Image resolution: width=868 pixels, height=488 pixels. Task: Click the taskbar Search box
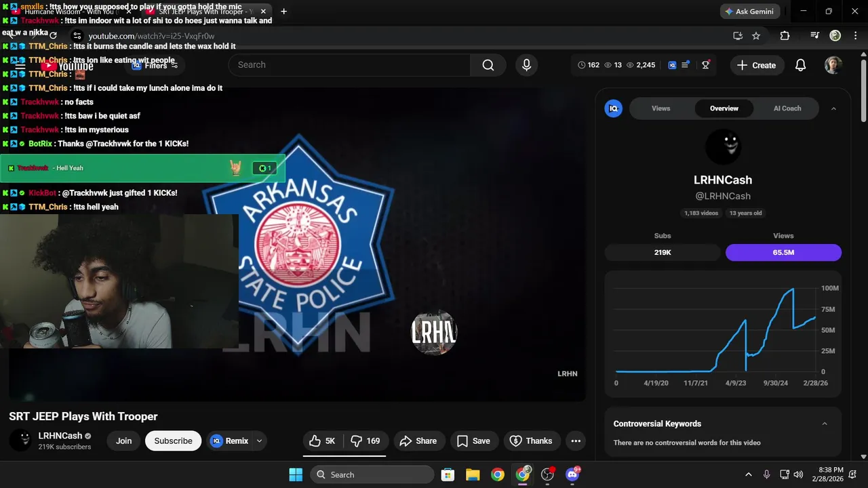pyautogui.click(x=372, y=474)
